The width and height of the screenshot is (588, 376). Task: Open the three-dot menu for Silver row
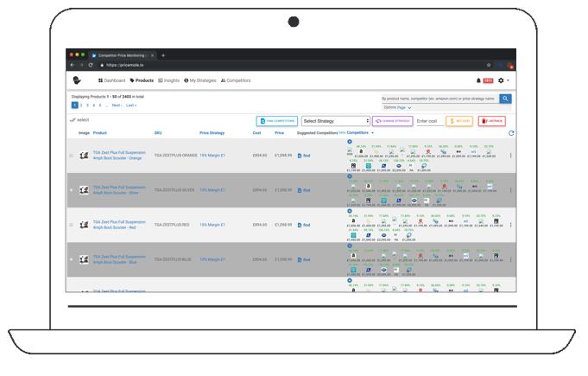click(510, 190)
